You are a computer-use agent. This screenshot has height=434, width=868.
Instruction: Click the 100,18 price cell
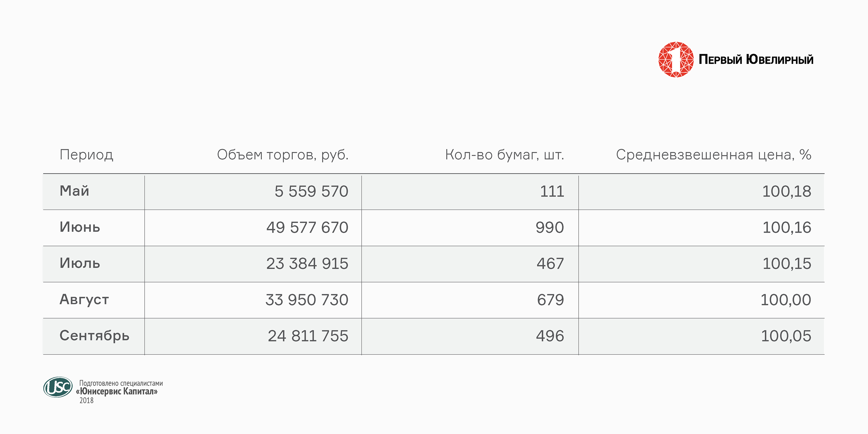[786, 191]
